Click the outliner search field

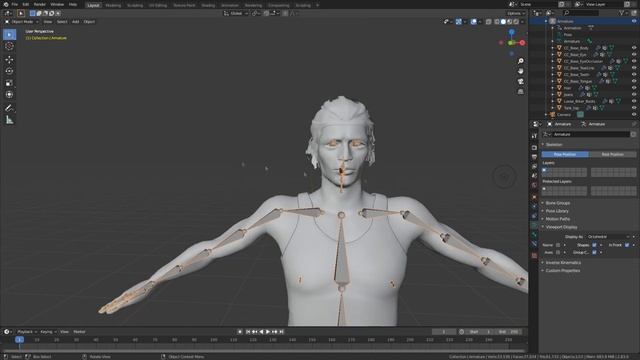(581, 13)
